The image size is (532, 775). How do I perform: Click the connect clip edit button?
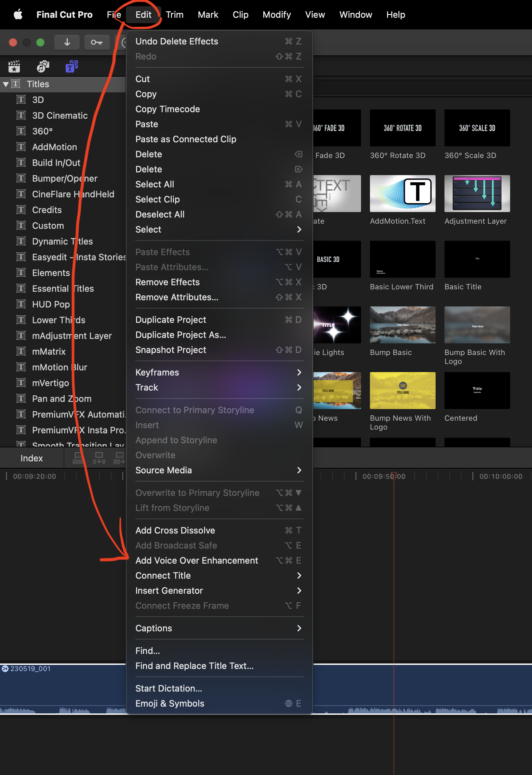click(x=78, y=458)
